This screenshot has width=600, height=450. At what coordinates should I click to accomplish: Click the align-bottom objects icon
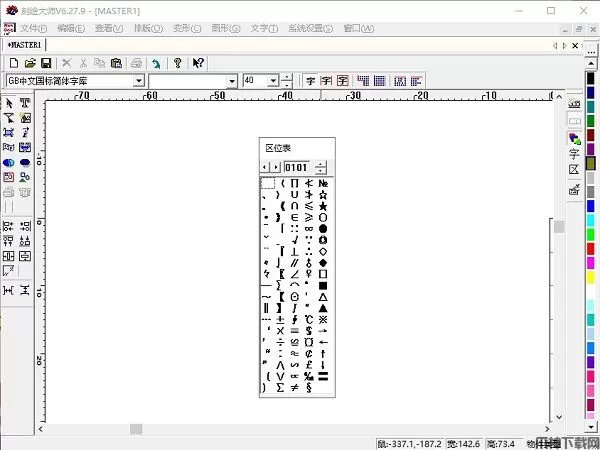coord(25,241)
